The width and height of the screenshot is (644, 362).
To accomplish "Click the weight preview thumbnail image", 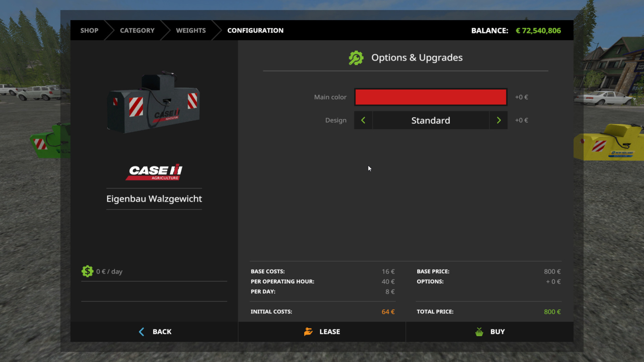I will 154,103.
